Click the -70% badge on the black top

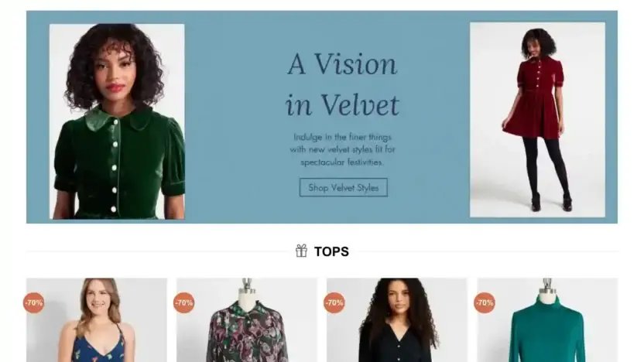(334, 303)
